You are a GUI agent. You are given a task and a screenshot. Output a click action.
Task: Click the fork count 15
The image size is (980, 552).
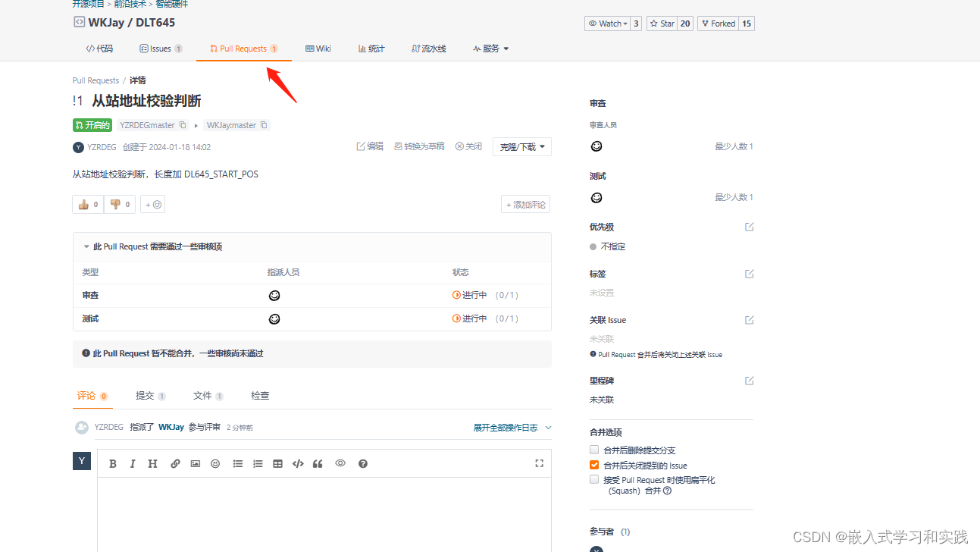747,24
